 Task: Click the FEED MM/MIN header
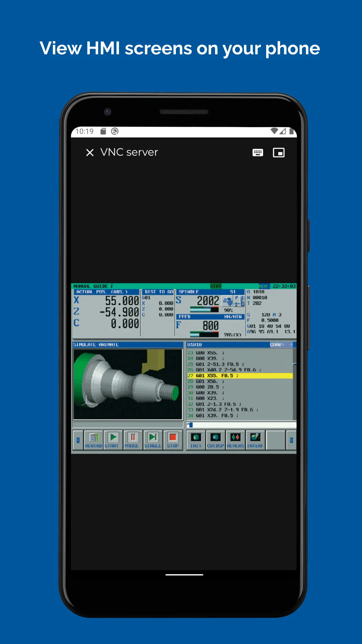coord(210,317)
